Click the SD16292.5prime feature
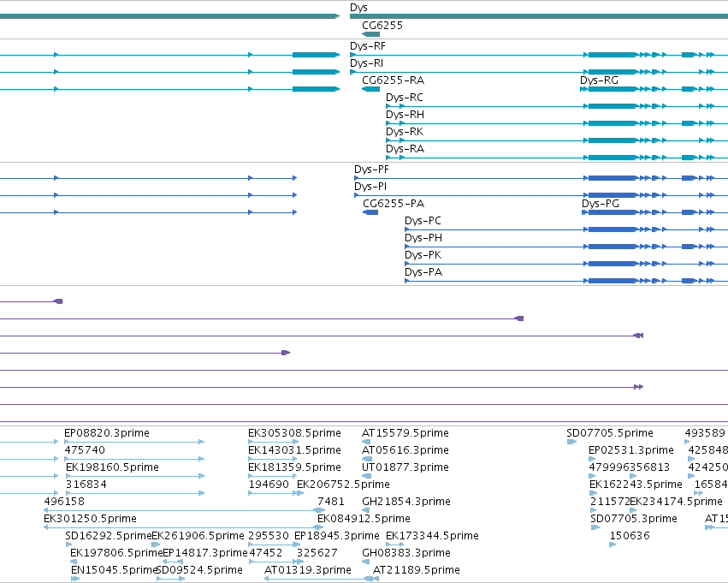 (x=108, y=537)
